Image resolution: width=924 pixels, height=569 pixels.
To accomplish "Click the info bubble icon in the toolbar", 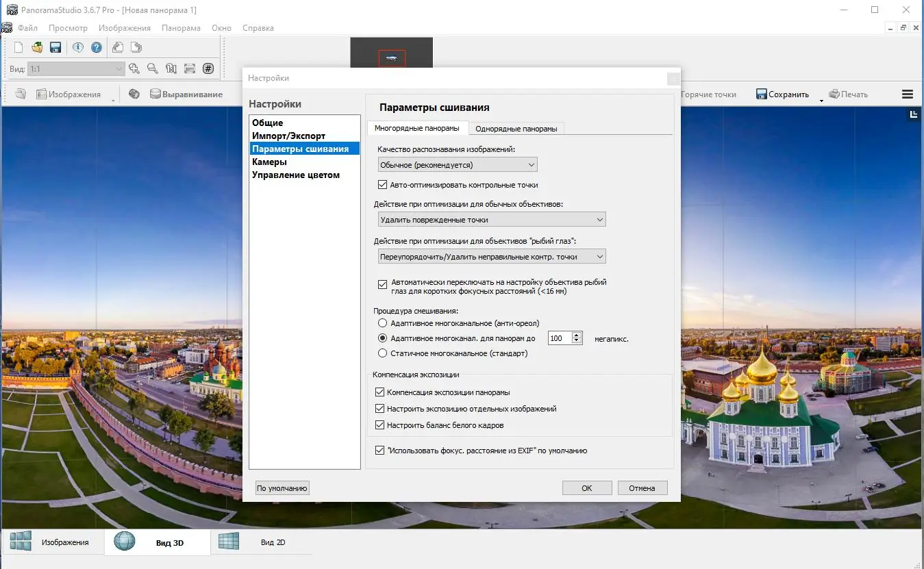I will 78,47.
